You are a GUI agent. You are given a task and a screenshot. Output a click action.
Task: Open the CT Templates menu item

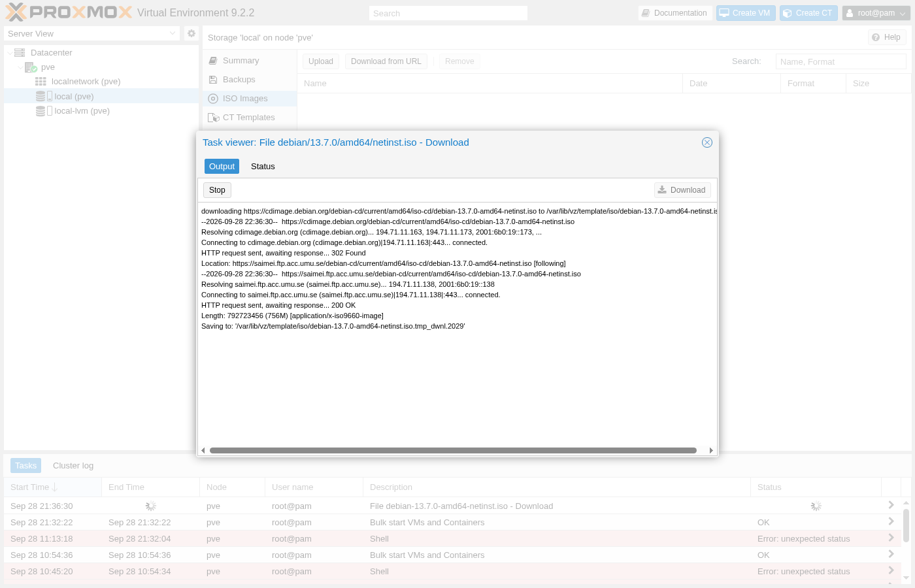(250, 118)
